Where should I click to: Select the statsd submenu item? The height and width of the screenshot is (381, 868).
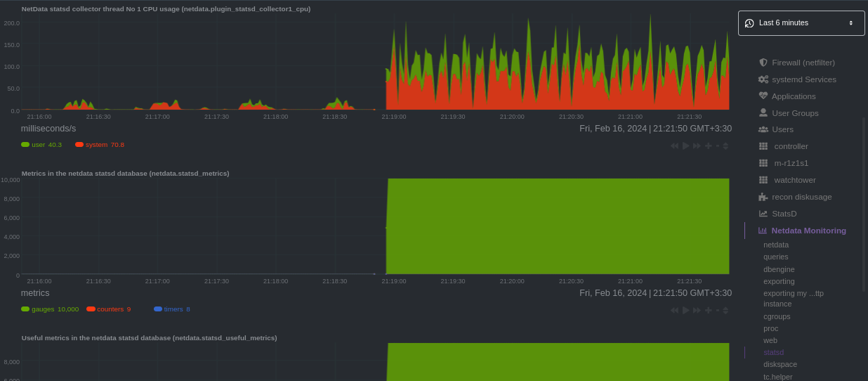pos(773,352)
